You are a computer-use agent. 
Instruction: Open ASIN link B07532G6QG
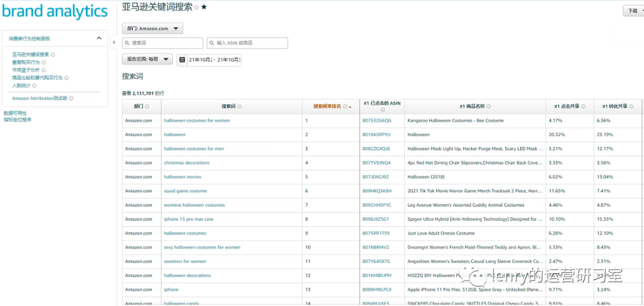pyautogui.click(x=377, y=121)
